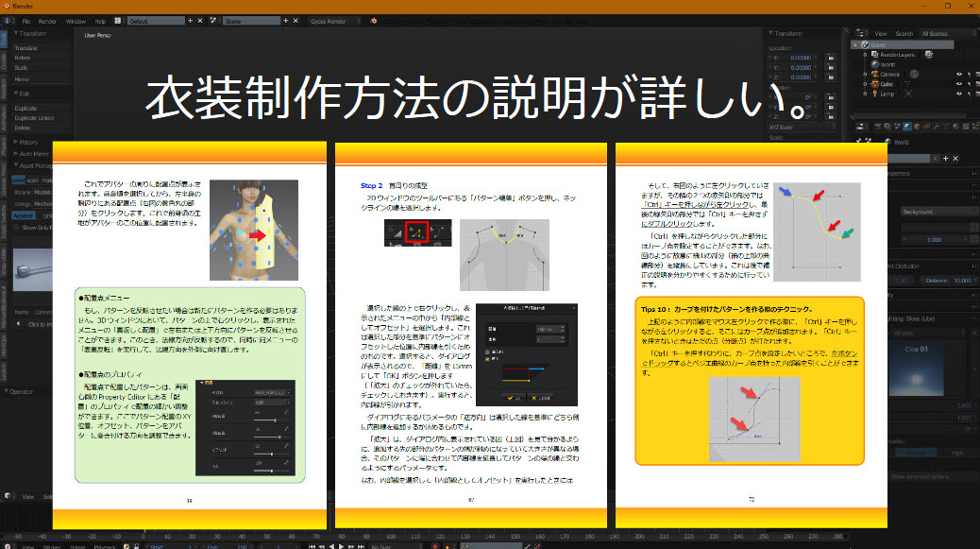Image resolution: width=980 pixels, height=549 pixels.
Task: Click the Delete button in Edit panel
Action: [x=42, y=128]
